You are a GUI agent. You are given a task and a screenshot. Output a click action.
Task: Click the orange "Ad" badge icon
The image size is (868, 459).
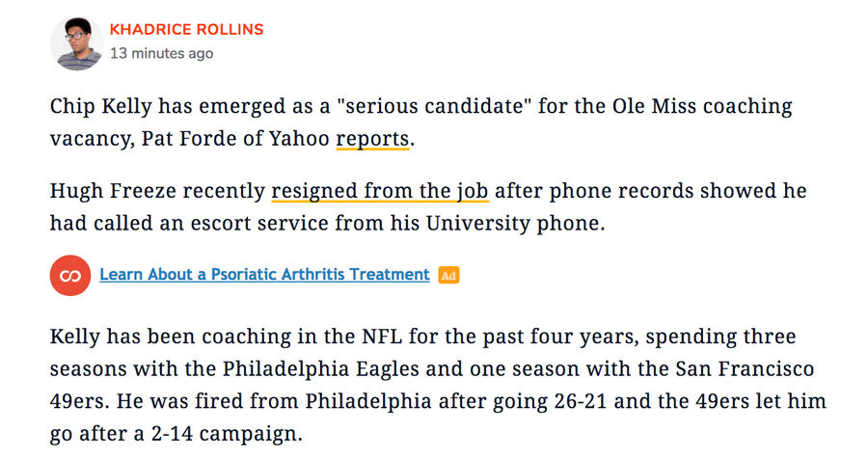click(448, 275)
